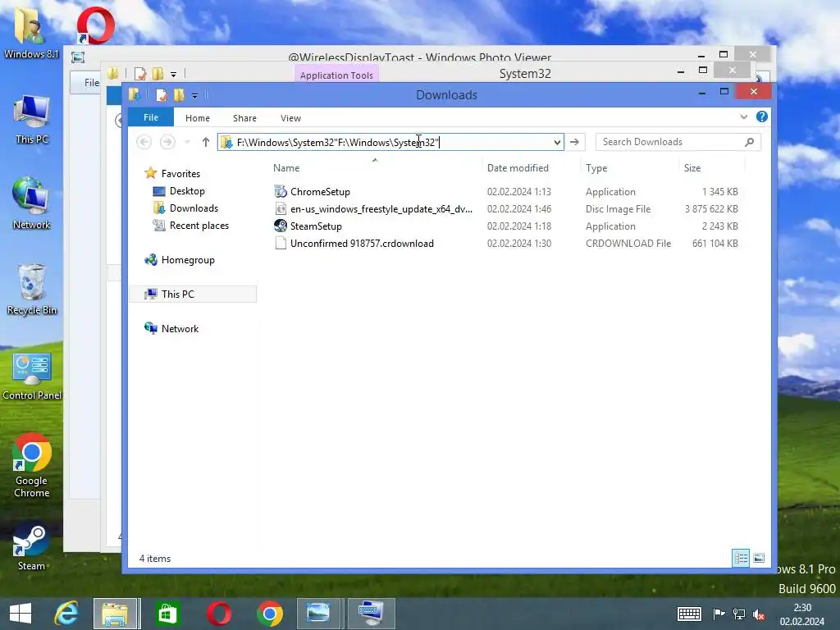Select This PC in navigation pane
Screen dimensions: 840x630
click(x=177, y=294)
